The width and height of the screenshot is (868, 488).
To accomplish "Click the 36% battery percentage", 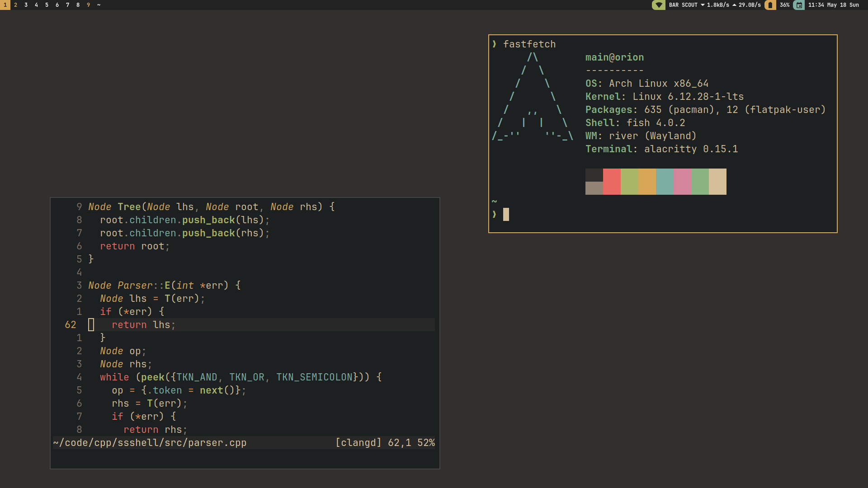I will pos(784,5).
